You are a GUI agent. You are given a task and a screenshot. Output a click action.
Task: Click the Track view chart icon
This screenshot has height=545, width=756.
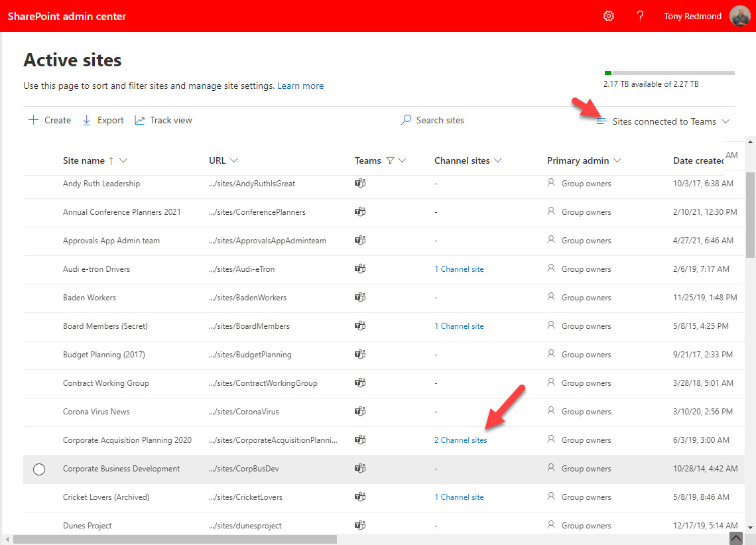140,120
